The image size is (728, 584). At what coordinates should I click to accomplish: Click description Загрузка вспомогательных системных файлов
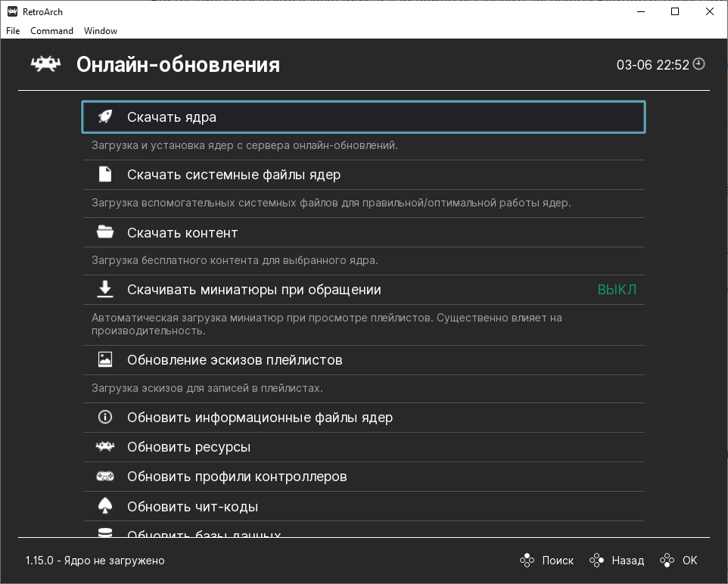click(331, 203)
